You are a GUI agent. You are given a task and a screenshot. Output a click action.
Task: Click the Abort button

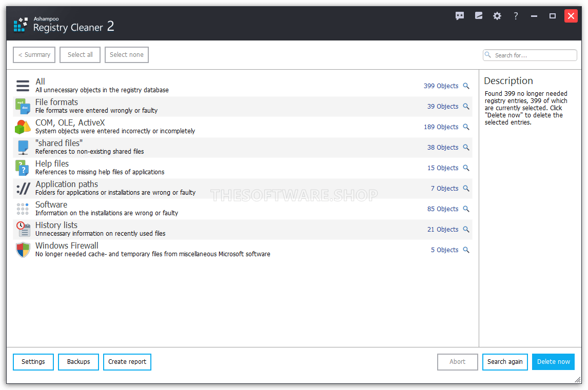pos(458,362)
